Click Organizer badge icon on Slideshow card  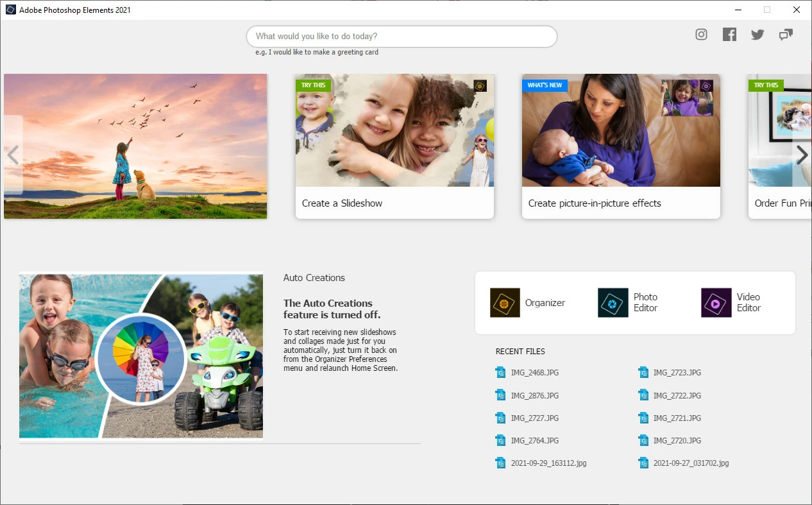(480, 86)
